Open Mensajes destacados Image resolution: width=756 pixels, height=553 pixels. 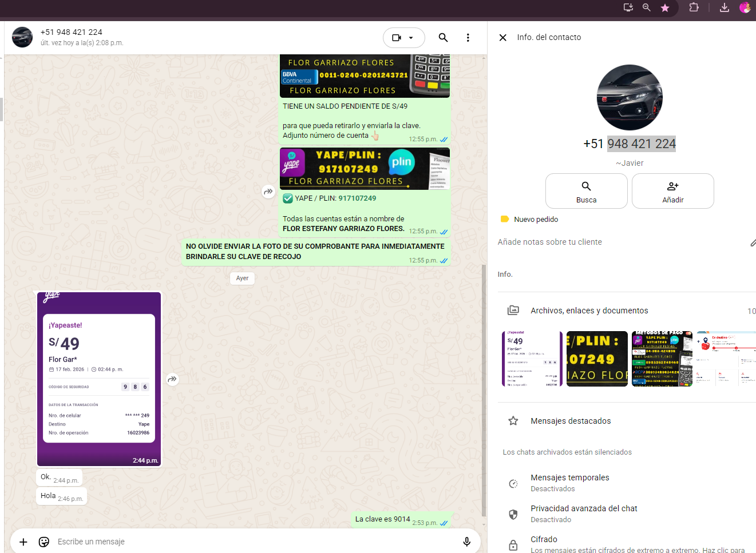pyautogui.click(x=570, y=421)
